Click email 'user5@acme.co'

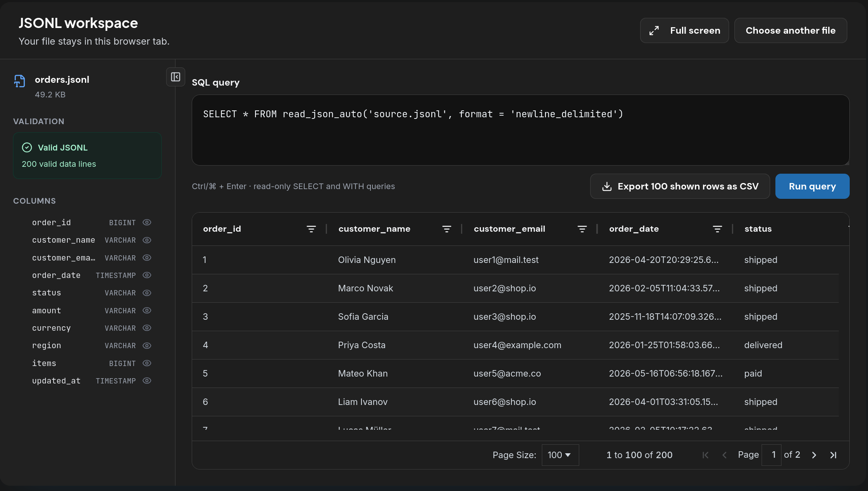pos(507,373)
